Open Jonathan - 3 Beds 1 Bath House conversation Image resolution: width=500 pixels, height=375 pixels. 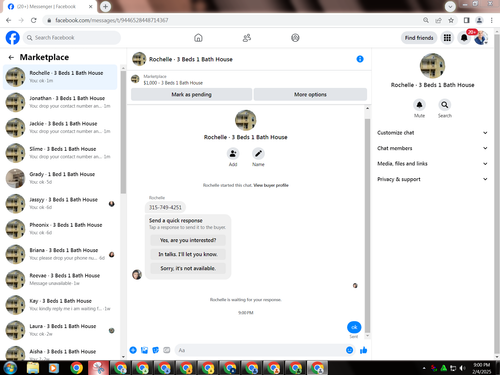(x=60, y=102)
